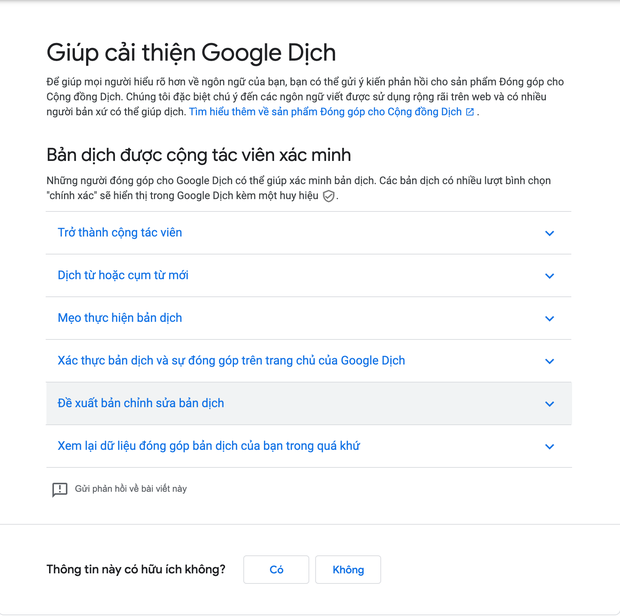Open Trở thành cộng tác viên section title
The width and height of the screenshot is (620, 616).
(x=120, y=233)
